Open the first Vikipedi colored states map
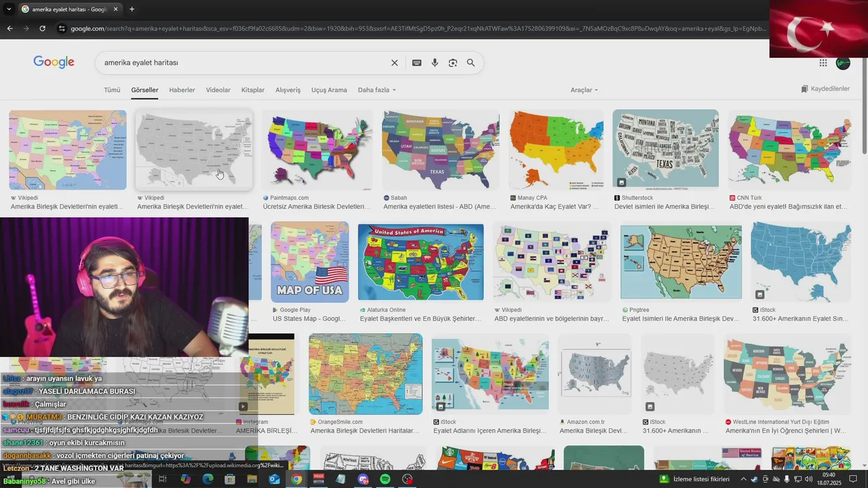This screenshot has height=488, width=868. (x=68, y=150)
